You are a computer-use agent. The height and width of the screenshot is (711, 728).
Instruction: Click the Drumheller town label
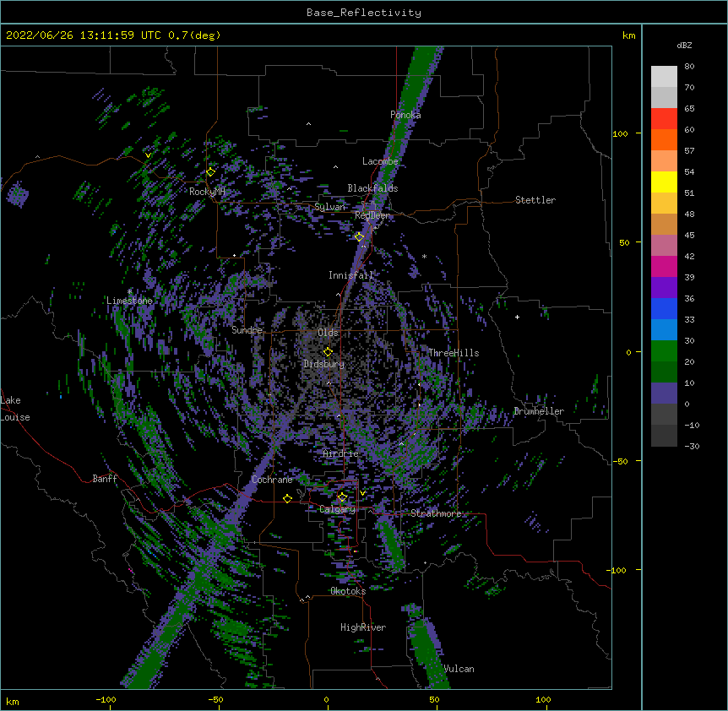click(x=539, y=411)
